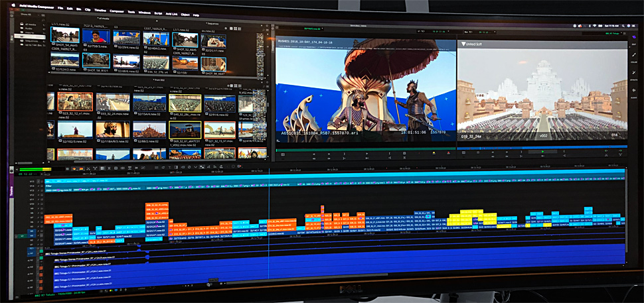Select clip thumbnail 32/91/6.new.02
This screenshot has height=303, width=644.
pos(220,104)
